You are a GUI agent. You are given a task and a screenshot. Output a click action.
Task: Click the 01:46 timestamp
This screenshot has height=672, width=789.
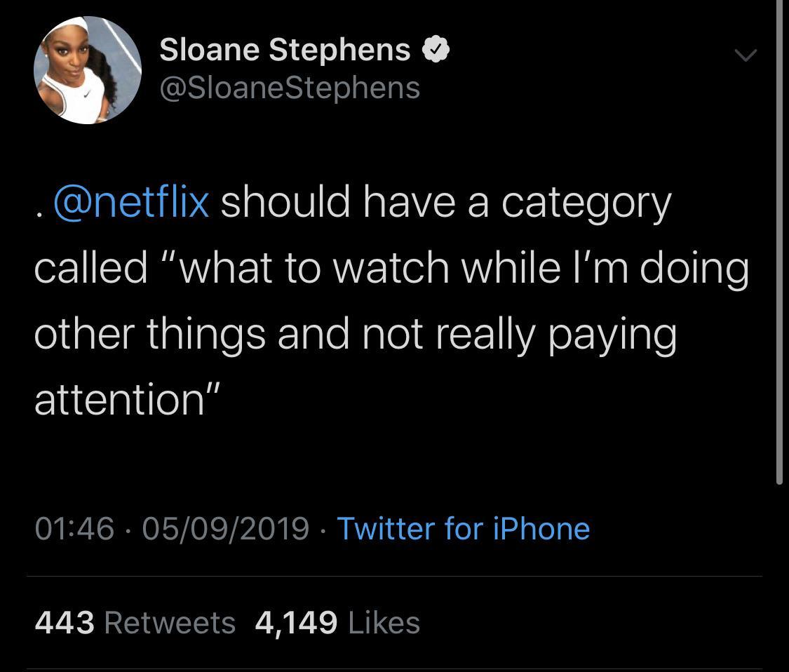(74, 528)
